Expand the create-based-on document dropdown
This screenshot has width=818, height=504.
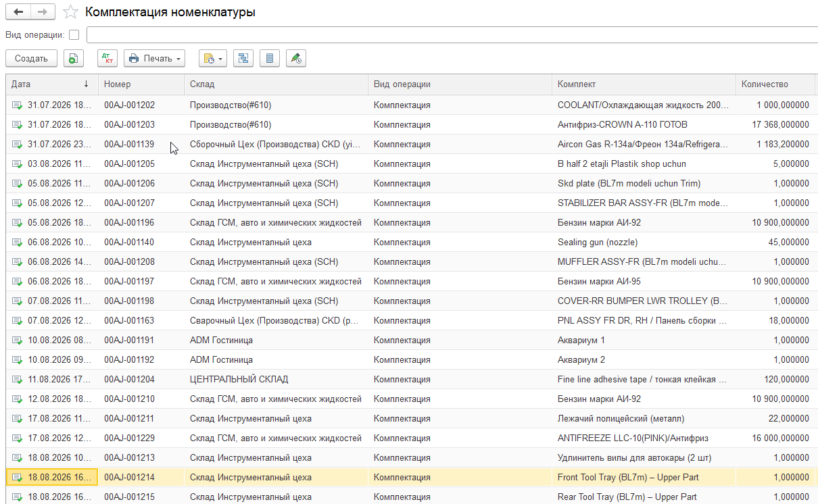point(212,59)
